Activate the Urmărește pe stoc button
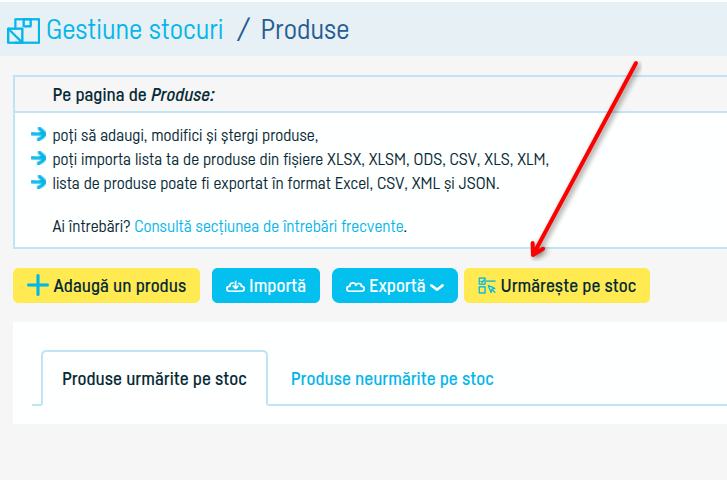Image resolution: width=727 pixels, height=480 pixels. (x=557, y=286)
